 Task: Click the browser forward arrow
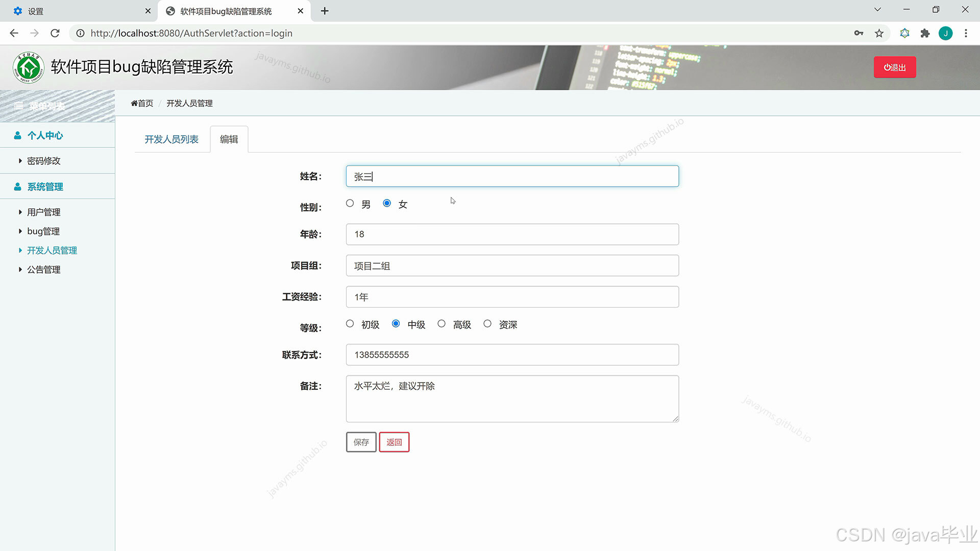coord(34,33)
